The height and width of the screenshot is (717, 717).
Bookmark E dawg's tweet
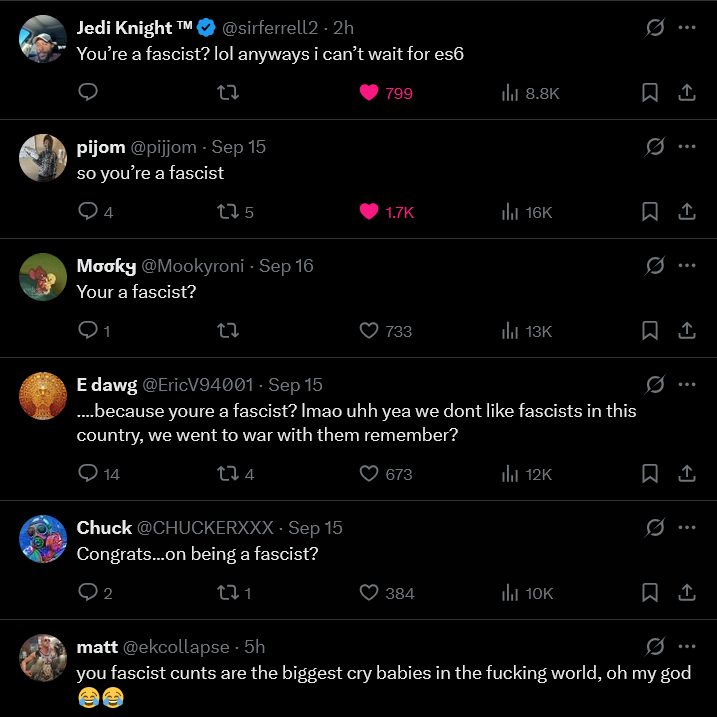click(x=649, y=474)
